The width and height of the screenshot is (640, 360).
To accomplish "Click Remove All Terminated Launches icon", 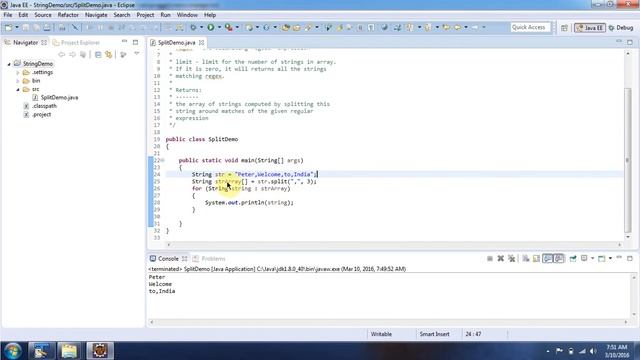I will click(x=511, y=258).
